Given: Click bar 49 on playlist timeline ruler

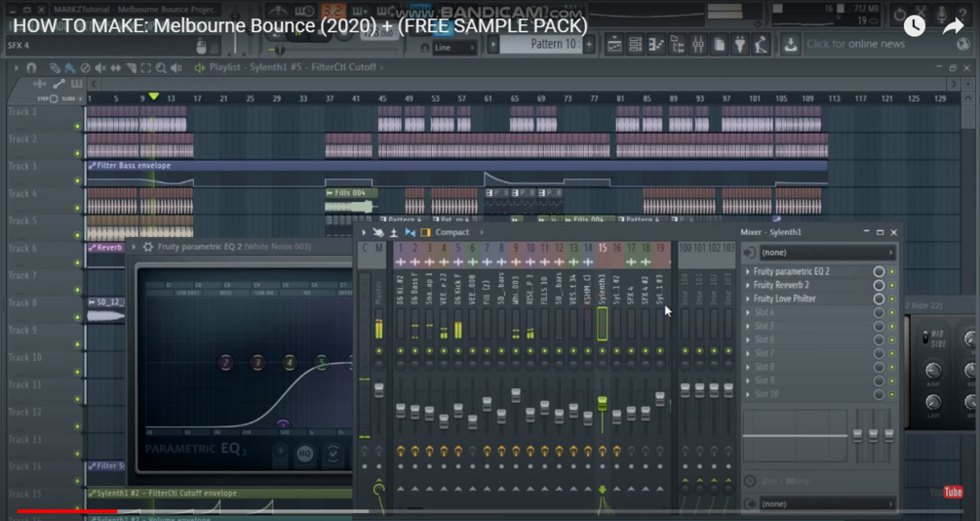Looking at the screenshot, I should 409,99.
